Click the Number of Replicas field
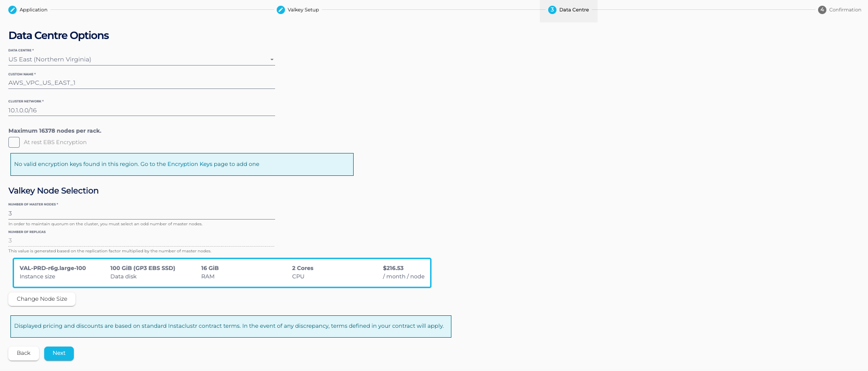 click(141, 240)
